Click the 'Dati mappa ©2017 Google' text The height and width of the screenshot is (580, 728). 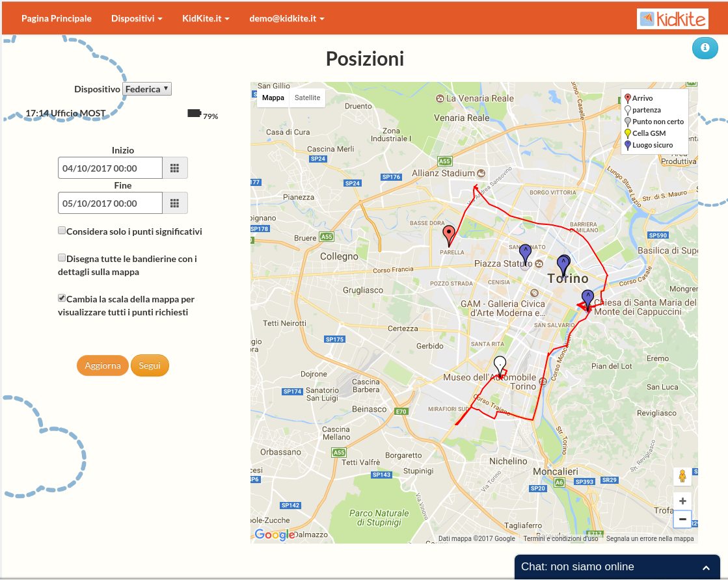[x=477, y=538]
